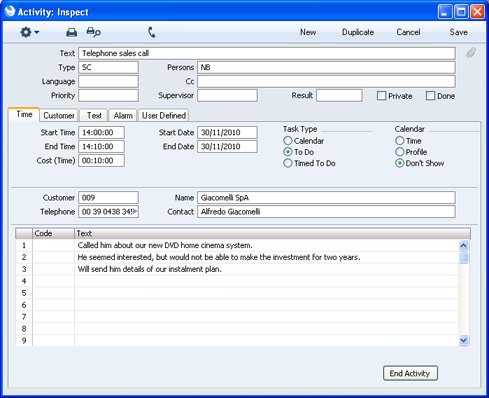The image size is (489, 398).
Task: Select To Do task type radio
Action: tap(288, 152)
